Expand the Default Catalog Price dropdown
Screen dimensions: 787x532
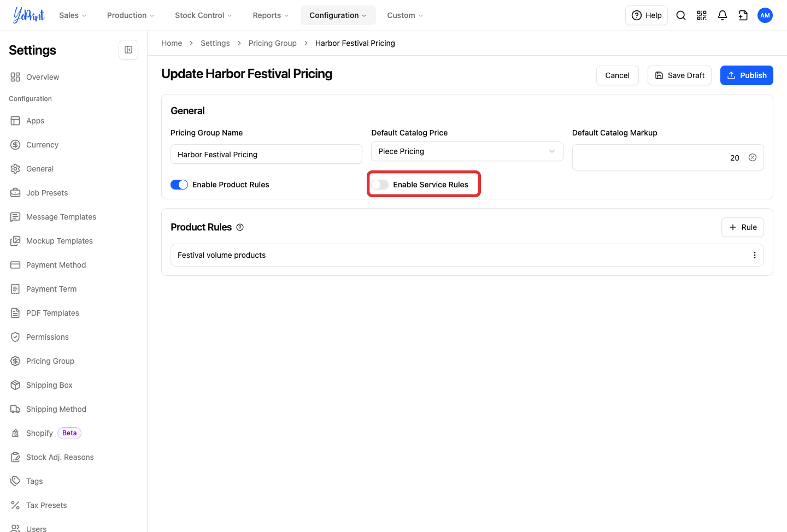pyautogui.click(x=467, y=151)
